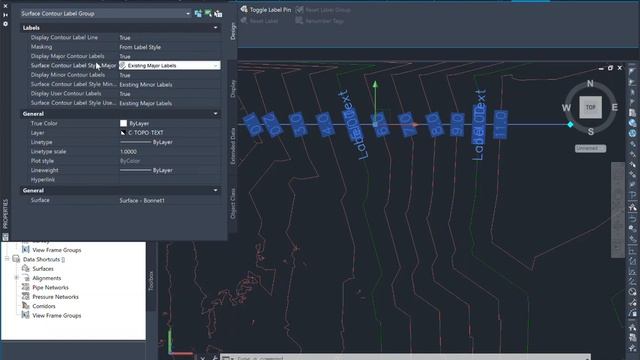This screenshot has width=640, height=360.
Task: Click the Display Contour Label Line True value
Action: pyautogui.click(x=125, y=38)
